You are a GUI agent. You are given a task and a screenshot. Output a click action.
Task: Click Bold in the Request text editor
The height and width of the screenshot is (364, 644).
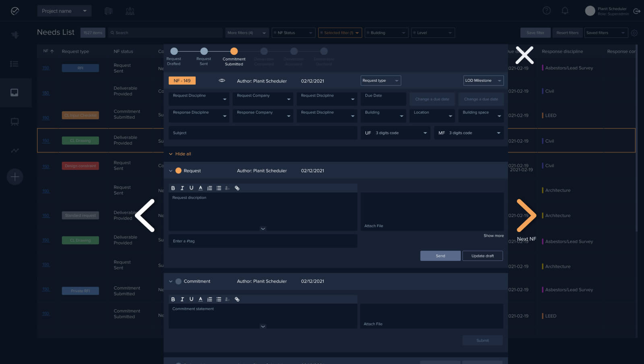click(x=173, y=188)
